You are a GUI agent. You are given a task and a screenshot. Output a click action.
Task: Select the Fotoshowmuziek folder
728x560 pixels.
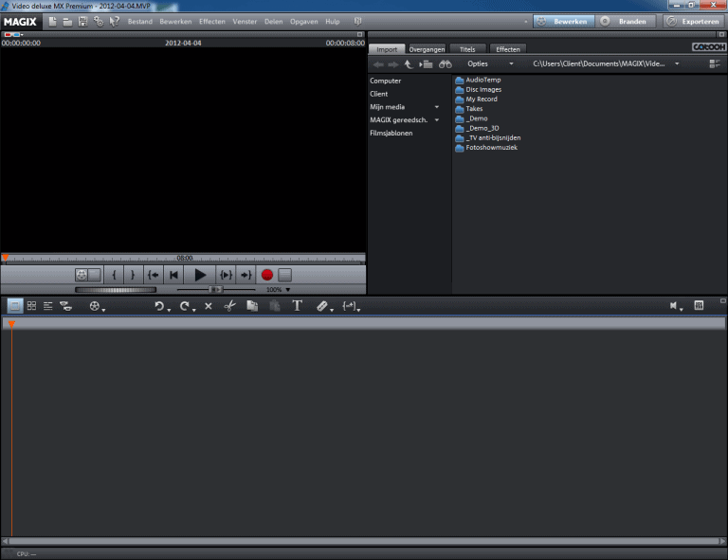[x=486, y=148]
